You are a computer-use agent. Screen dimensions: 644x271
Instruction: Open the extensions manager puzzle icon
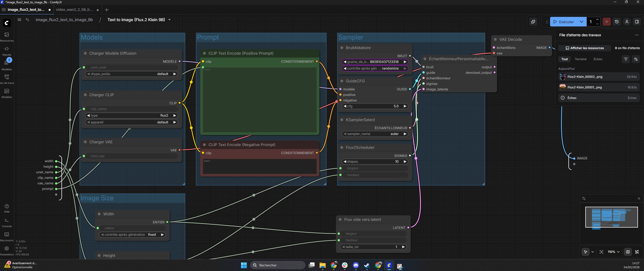click(533, 22)
